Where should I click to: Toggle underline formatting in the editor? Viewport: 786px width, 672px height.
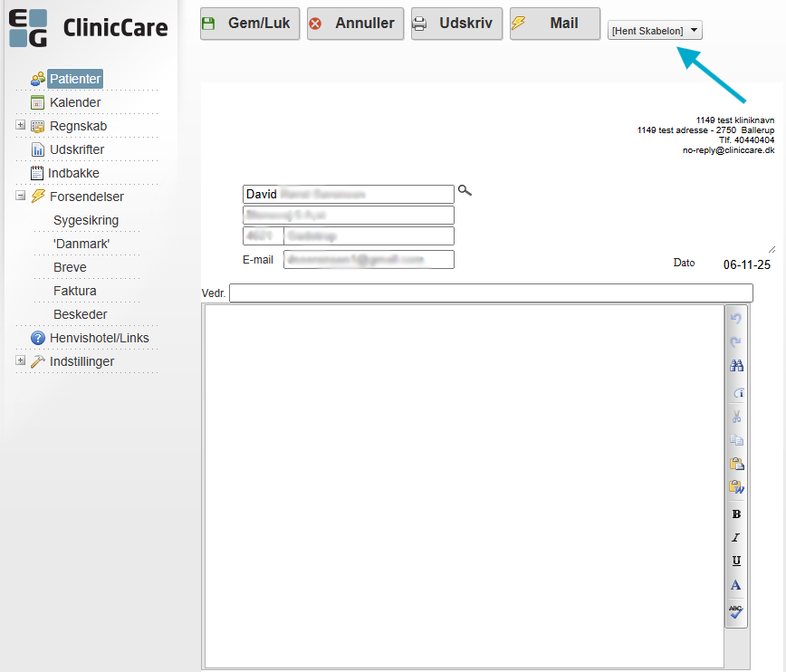coord(736,562)
